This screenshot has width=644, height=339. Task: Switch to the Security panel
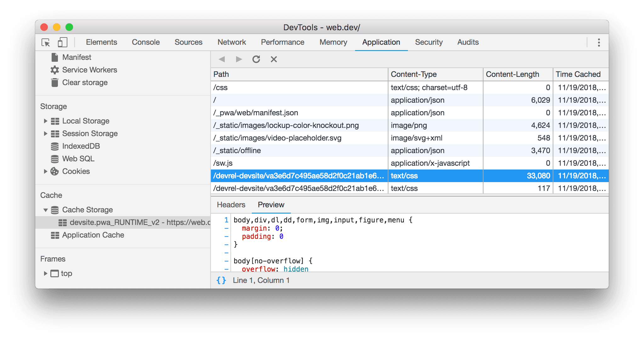click(429, 42)
